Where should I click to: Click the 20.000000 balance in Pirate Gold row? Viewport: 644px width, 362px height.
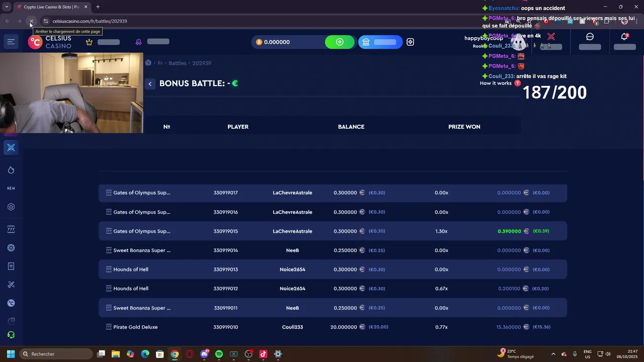(344, 327)
